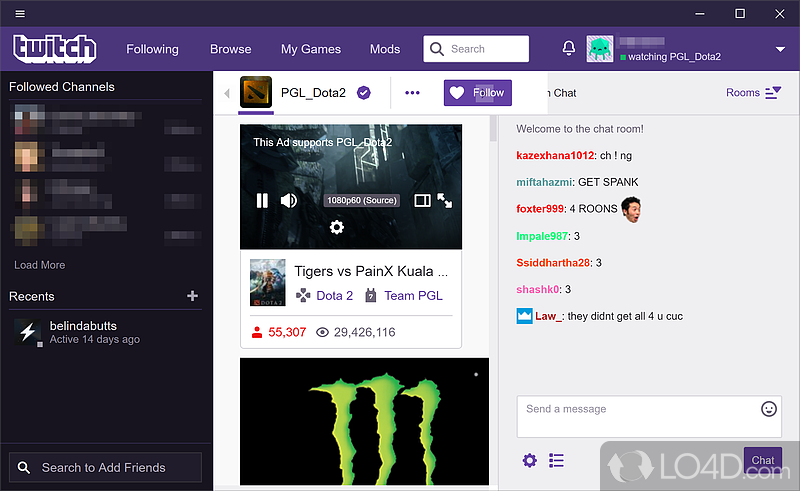Click username miftahazmi in chat
The height and width of the screenshot is (491, 800).
click(x=544, y=182)
